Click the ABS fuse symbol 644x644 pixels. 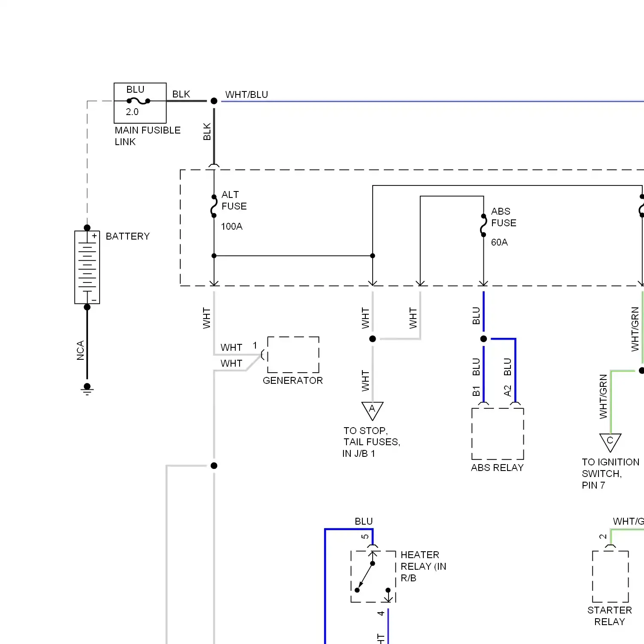point(483,225)
